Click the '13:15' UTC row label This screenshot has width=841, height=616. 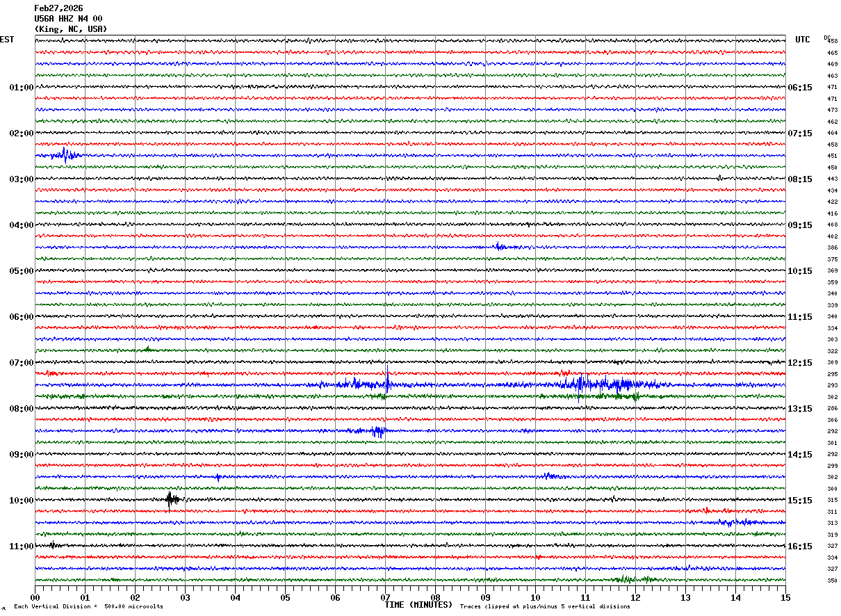799,409
